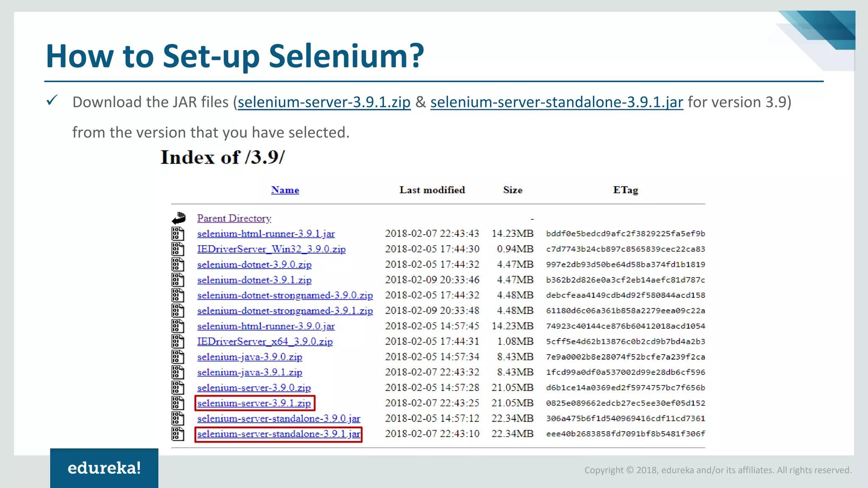Open selenium-server-standalone-3.9.0.jar link
Screen dimensions: 868x488
[x=278, y=419]
